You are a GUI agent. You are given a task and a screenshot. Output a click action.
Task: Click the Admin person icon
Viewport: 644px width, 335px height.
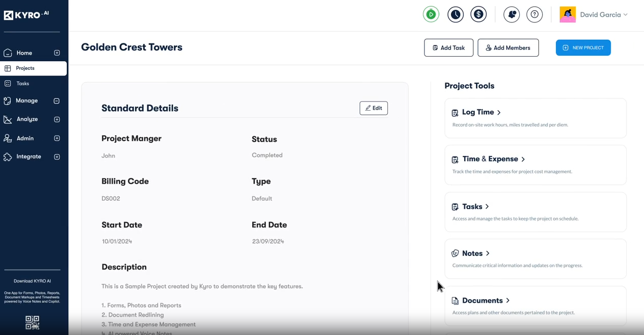pyautogui.click(x=8, y=138)
